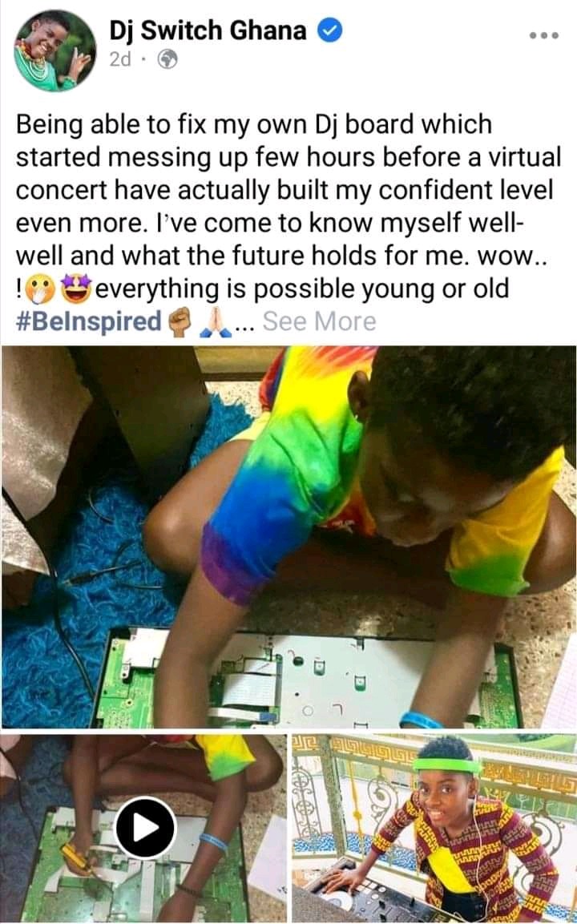577x924 pixels.
Task: Click the praying hands emoji
Action: click(x=216, y=322)
